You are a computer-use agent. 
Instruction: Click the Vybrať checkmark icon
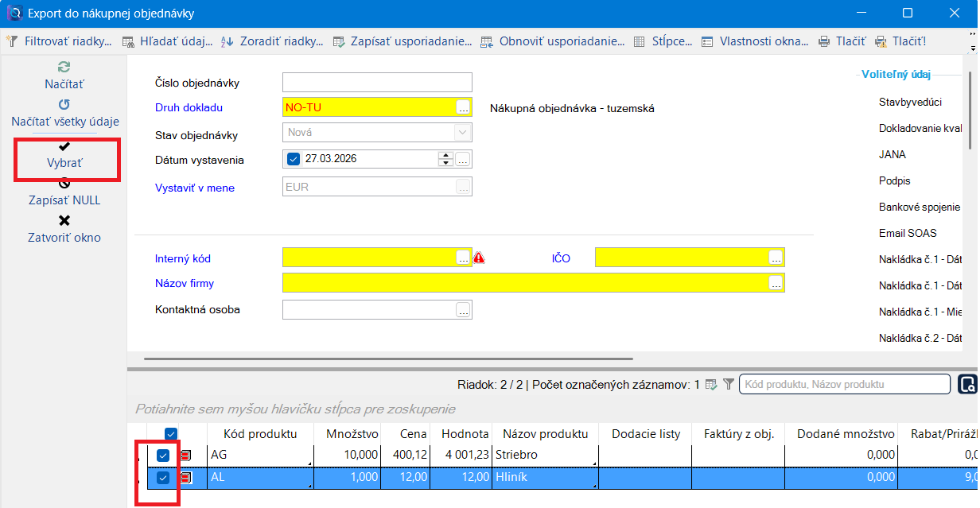pos(64,146)
